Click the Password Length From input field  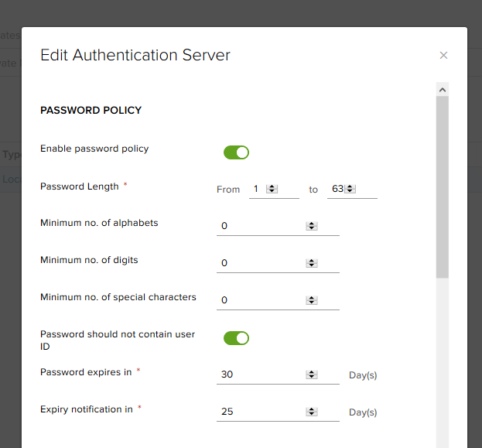click(x=257, y=189)
